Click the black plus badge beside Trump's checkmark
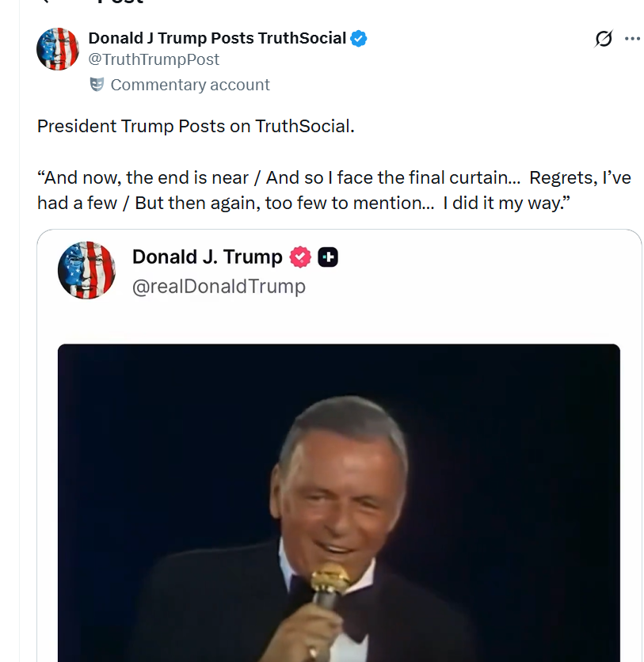The image size is (644, 662). click(328, 257)
